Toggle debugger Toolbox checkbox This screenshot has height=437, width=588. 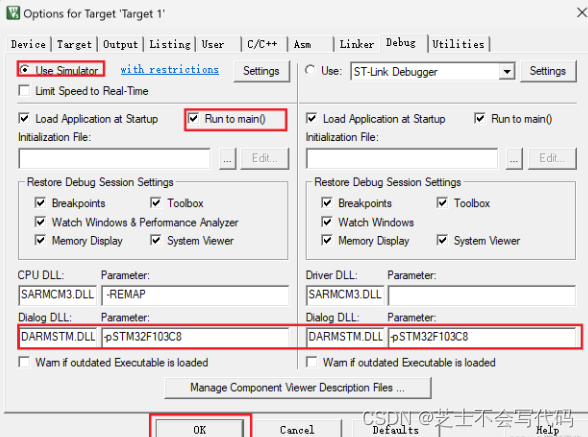click(442, 203)
